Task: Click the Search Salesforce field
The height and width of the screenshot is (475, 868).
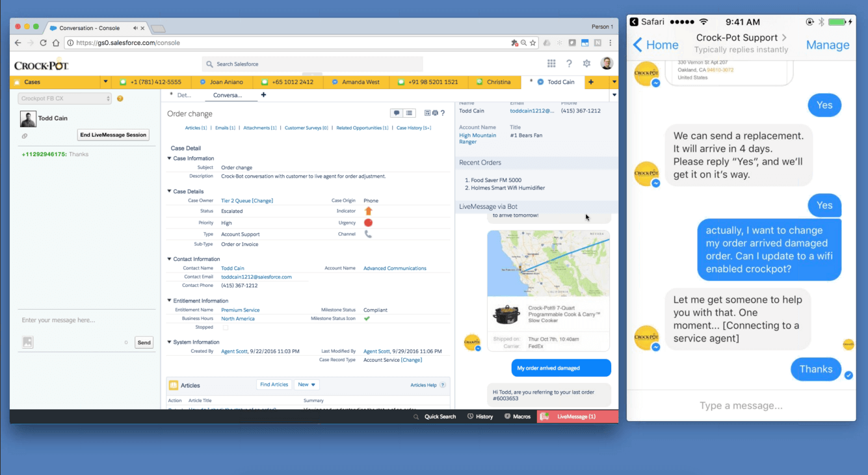Action: 312,64
